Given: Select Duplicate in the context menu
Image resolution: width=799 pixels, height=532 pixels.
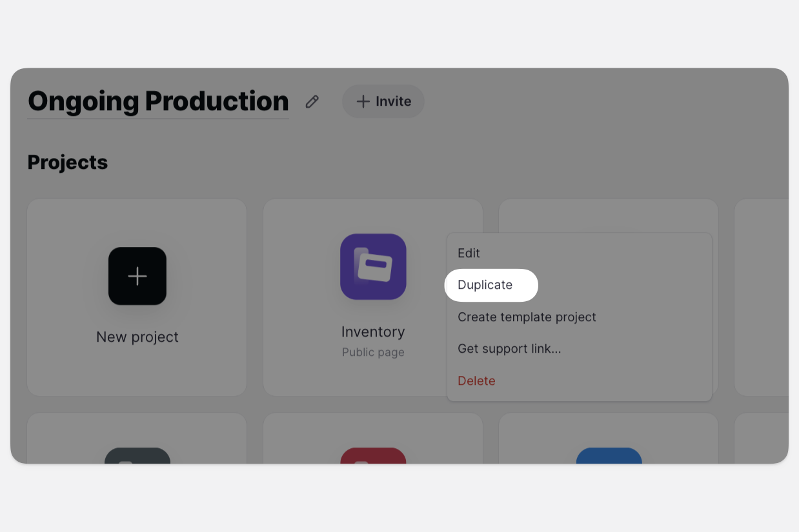Looking at the screenshot, I should (x=485, y=285).
